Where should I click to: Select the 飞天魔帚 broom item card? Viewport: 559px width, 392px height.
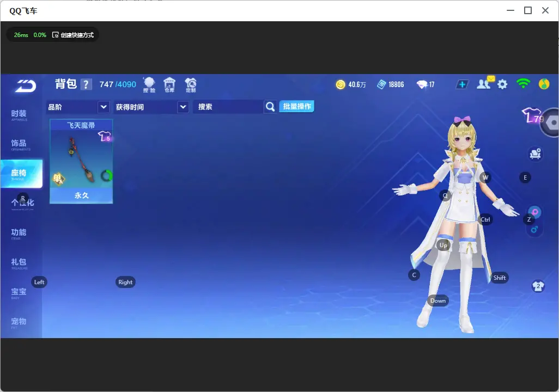pyautogui.click(x=81, y=162)
